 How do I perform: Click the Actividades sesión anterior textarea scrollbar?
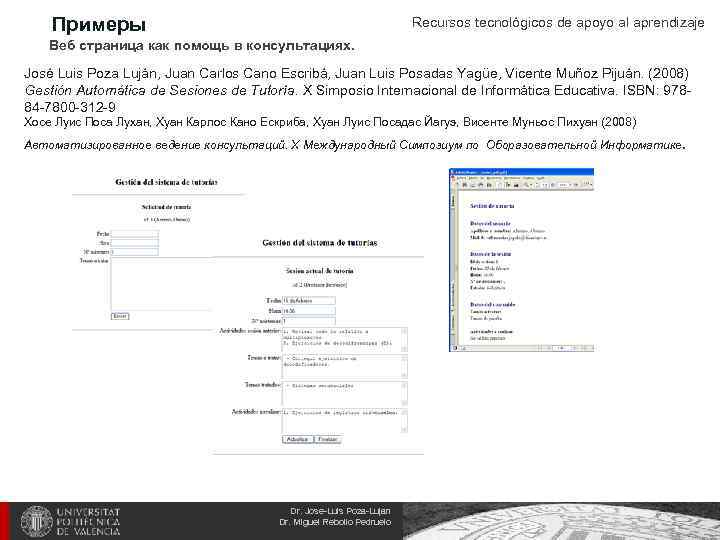point(404,339)
